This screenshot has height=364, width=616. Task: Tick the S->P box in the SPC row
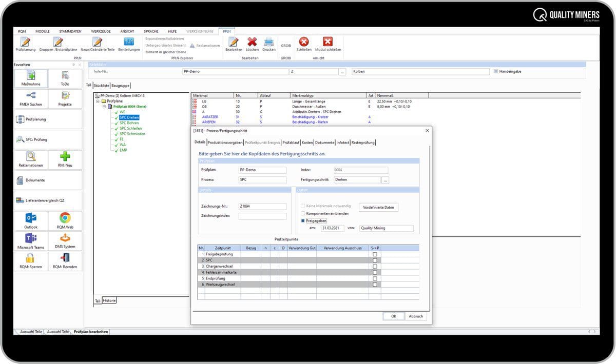(x=375, y=260)
